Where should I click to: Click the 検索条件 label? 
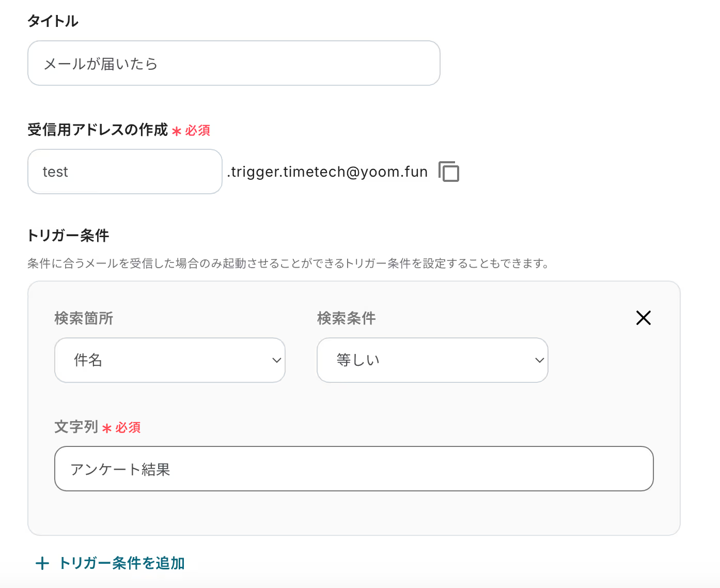(346, 318)
